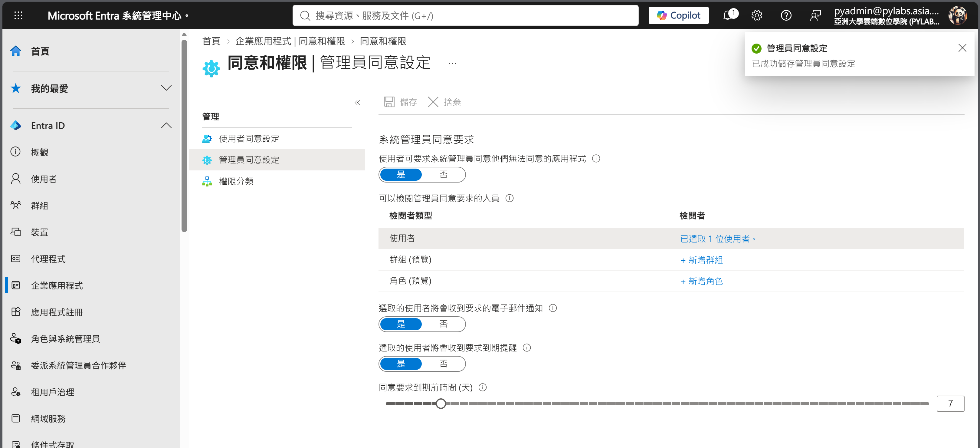Click the expiry days slider handle
This screenshot has height=448, width=980.
441,404
